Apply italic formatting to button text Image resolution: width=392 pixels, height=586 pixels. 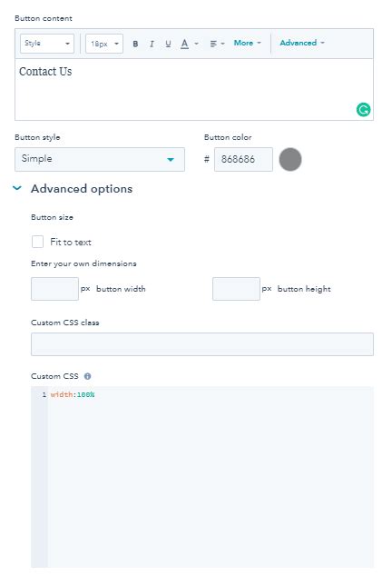(152, 44)
